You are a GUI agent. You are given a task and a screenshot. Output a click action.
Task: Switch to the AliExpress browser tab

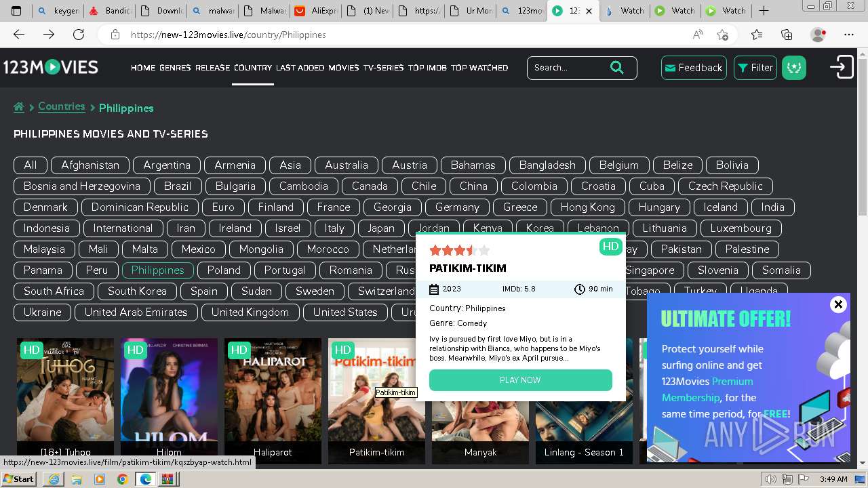(x=315, y=11)
